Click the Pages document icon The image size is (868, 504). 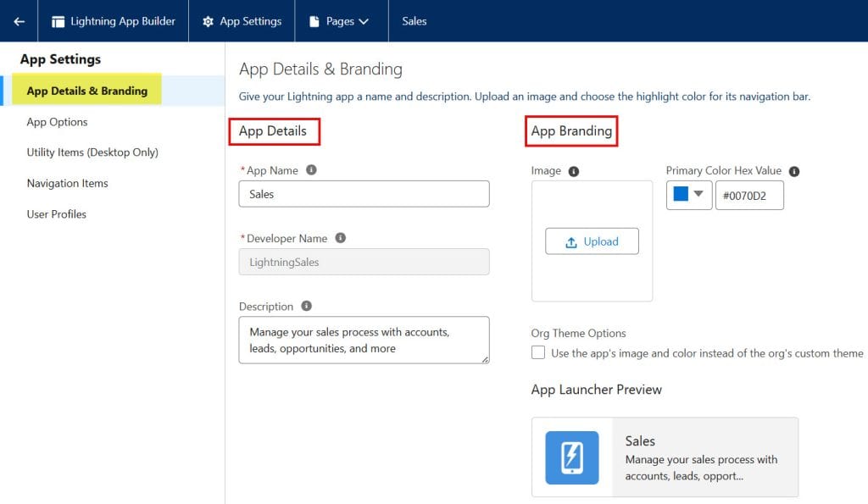point(314,21)
